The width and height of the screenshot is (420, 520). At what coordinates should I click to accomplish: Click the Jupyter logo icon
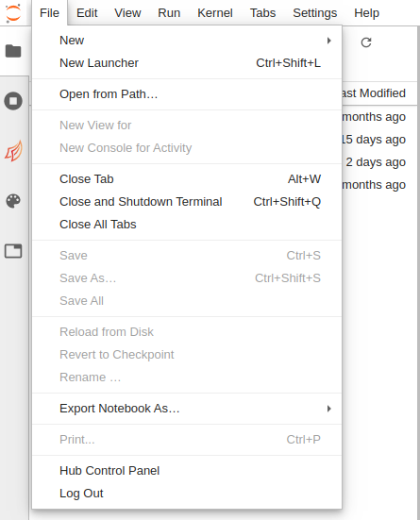13,13
